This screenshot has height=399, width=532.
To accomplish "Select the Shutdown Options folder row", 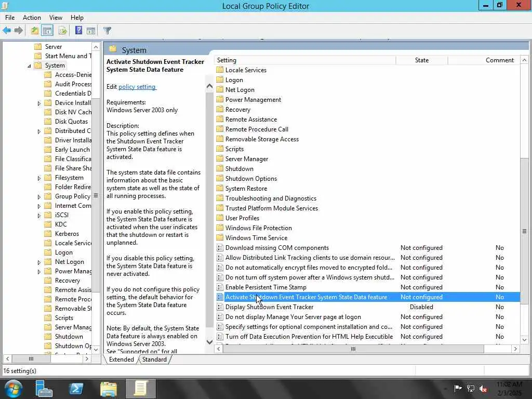I will (368, 179).
